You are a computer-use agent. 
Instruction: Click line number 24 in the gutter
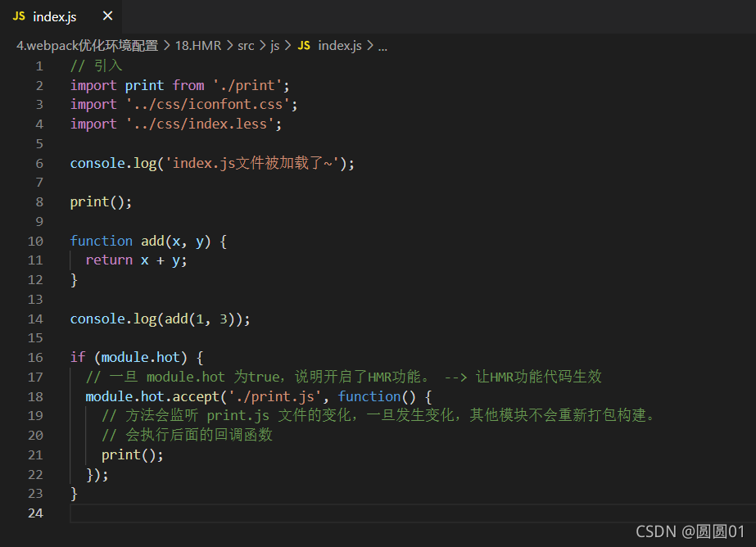point(36,513)
